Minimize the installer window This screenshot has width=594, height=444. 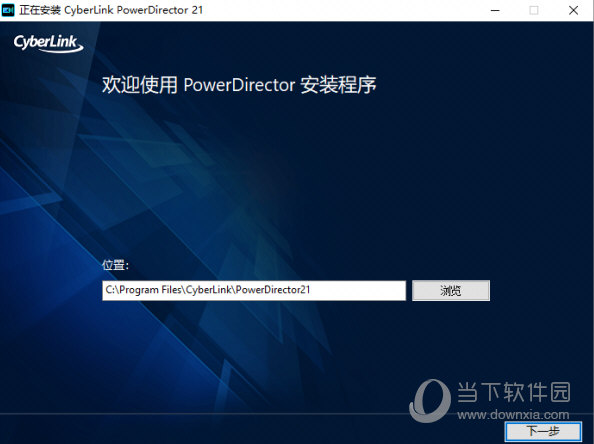pos(495,10)
